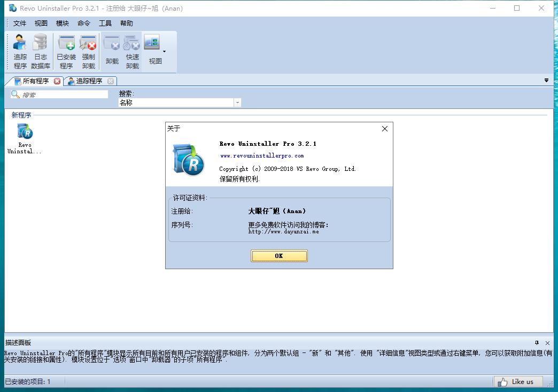Open the 日志数据库 toolbar icon
558x392 pixels.
pyautogui.click(x=41, y=52)
